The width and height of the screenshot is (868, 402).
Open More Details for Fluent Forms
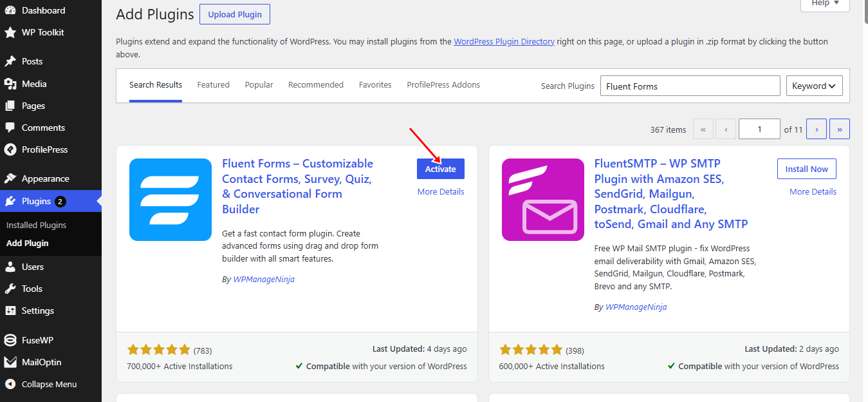pos(441,192)
